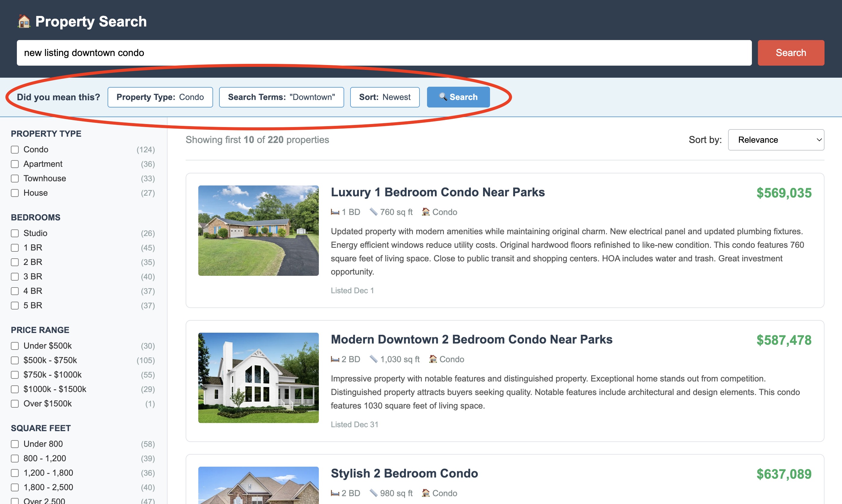Check the Condo property type filter

[x=15, y=150]
